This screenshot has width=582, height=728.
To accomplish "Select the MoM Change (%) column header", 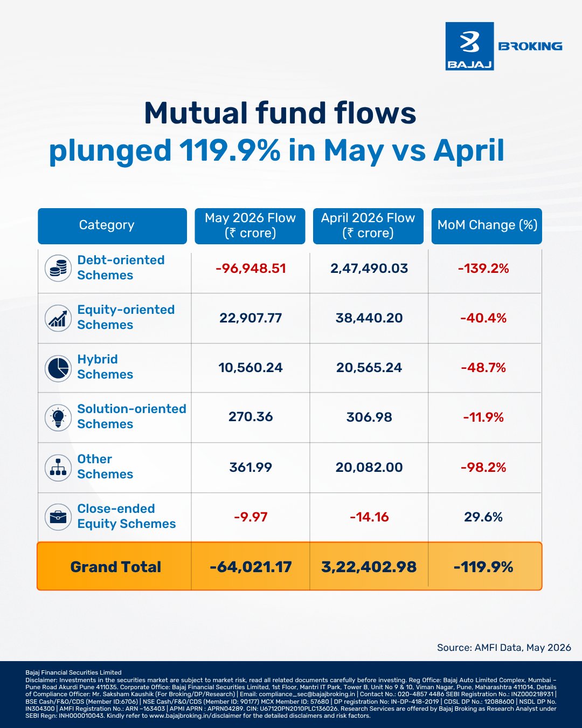I will pyautogui.click(x=487, y=226).
